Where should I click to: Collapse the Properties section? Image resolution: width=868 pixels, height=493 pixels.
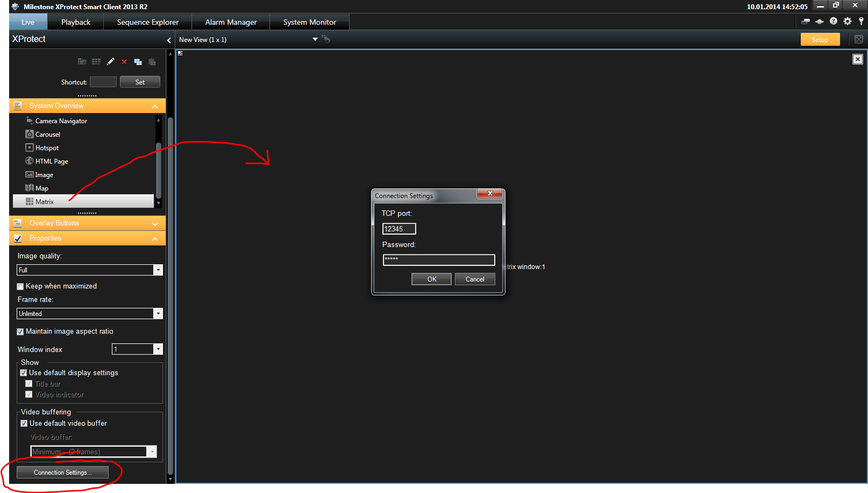click(x=155, y=238)
